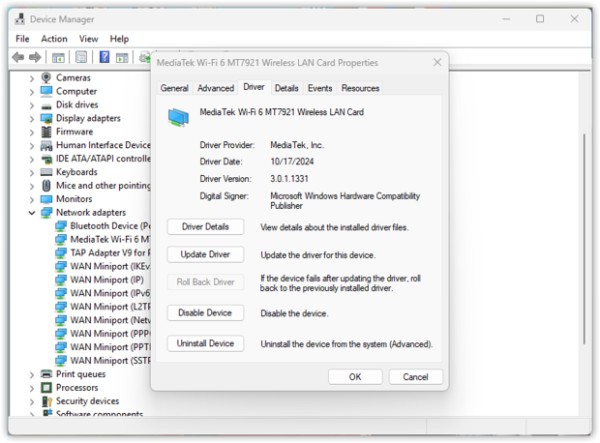Viewport: 600px width, 443px height.
Task: Switch to the Advanced tab
Action: pos(215,88)
